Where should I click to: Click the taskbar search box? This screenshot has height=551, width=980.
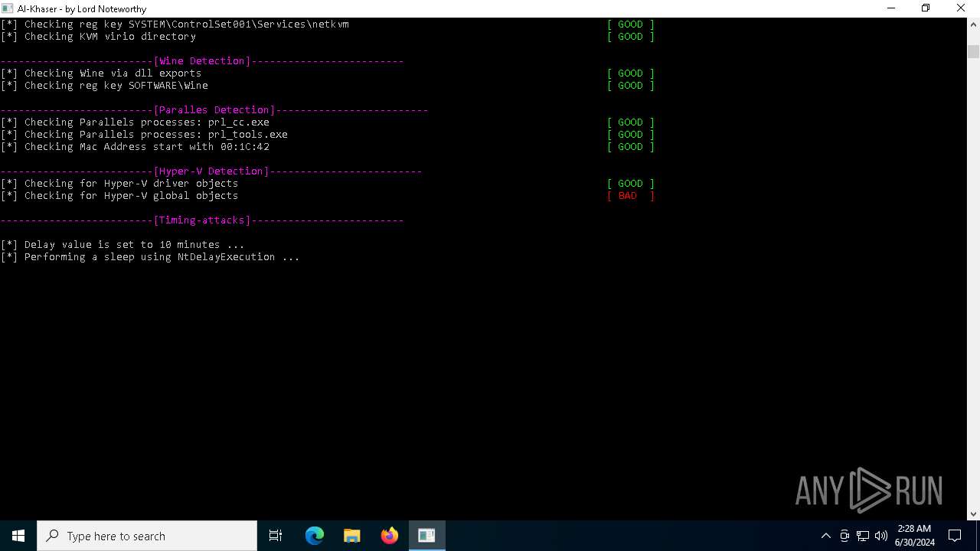pos(147,536)
